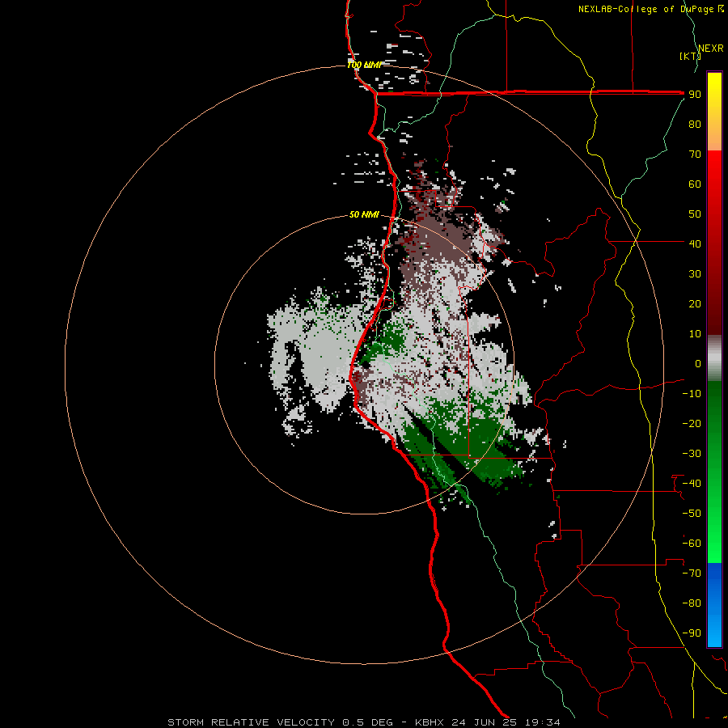
Task: Select the positive 20 scale label
Action: click(695, 303)
